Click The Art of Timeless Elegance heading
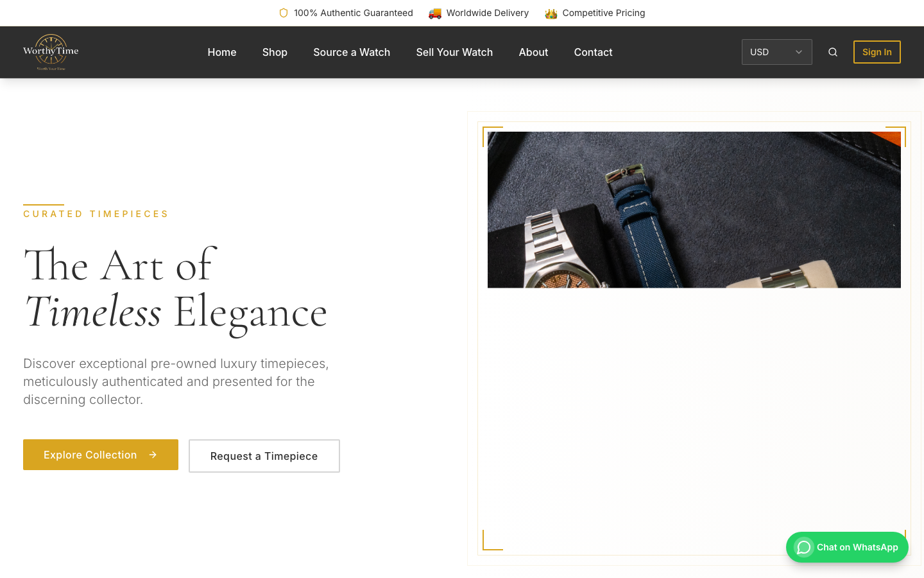This screenshot has width=924, height=578. (x=175, y=289)
